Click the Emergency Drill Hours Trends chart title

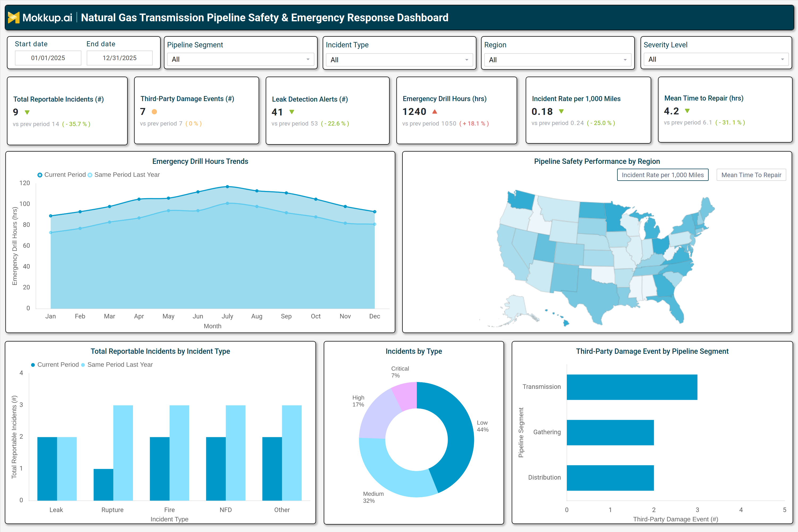pyautogui.click(x=200, y=161)
